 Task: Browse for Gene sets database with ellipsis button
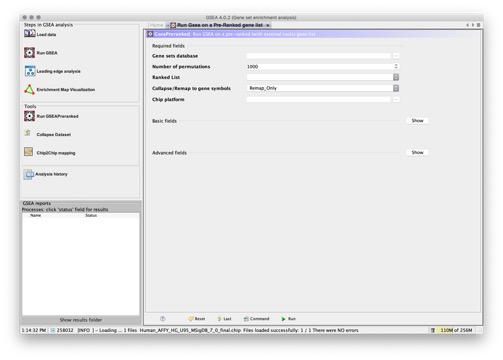pyautogui.click(x=396, y=56)
